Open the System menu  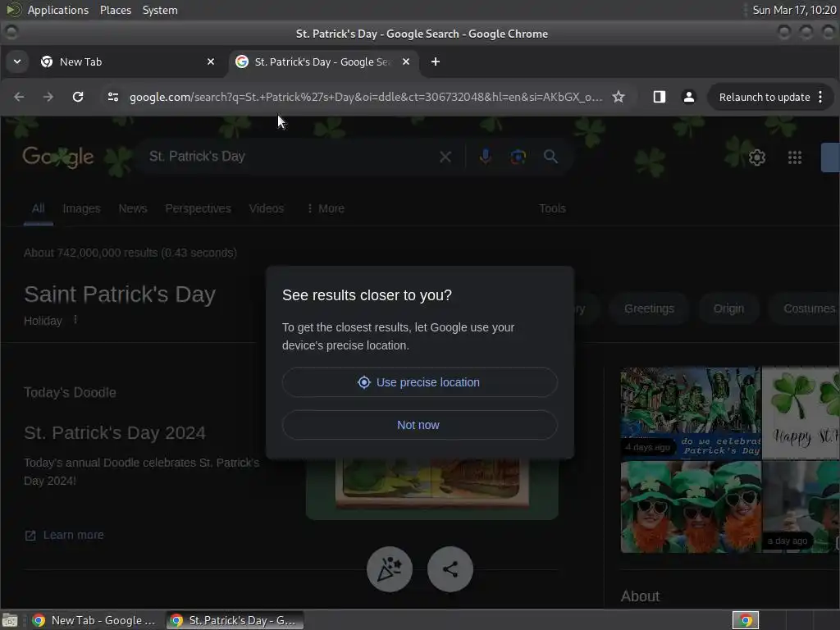coord(160,10)
